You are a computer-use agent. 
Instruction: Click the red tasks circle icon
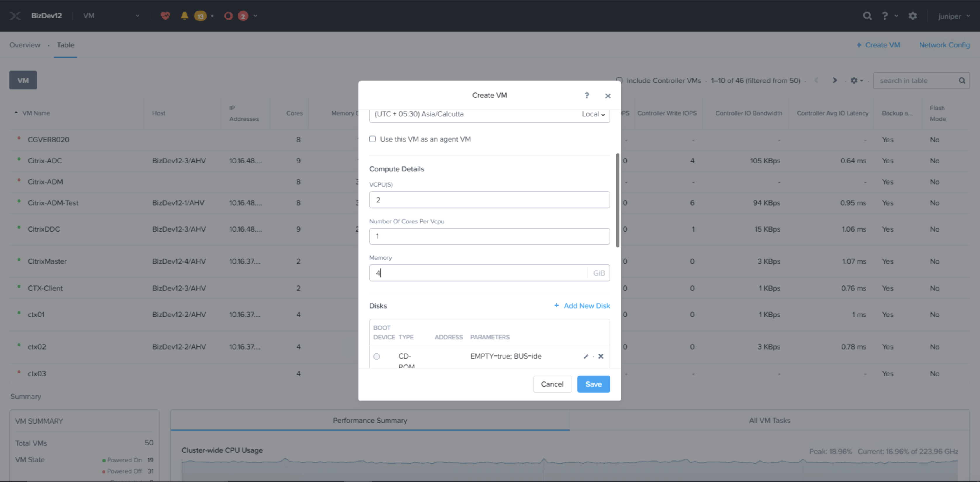coord(228,16)
